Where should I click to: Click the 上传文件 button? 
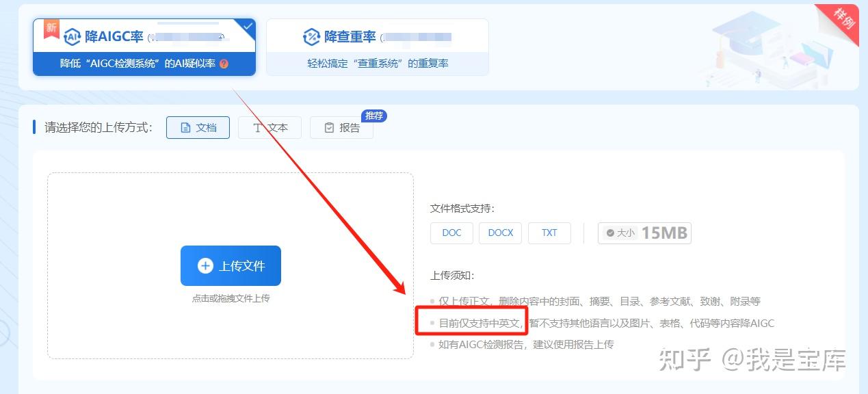click(x=231, y=266)
